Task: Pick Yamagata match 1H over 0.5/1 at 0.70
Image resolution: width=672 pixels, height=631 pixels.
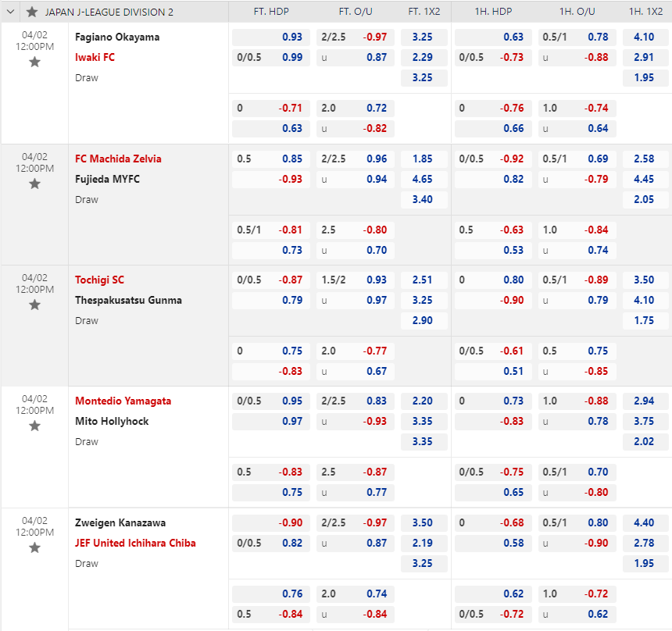Action: click(x=577, y=472)
